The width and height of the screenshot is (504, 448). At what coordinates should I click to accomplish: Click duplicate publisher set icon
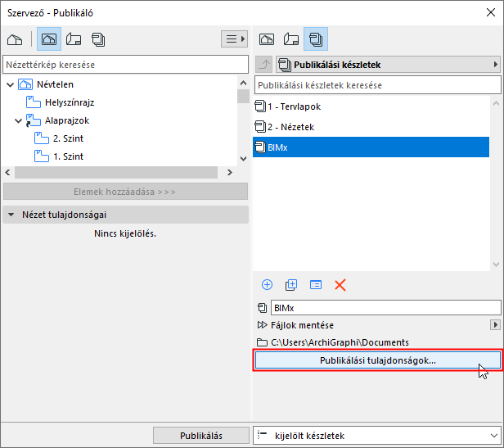(x=291, y=285)
